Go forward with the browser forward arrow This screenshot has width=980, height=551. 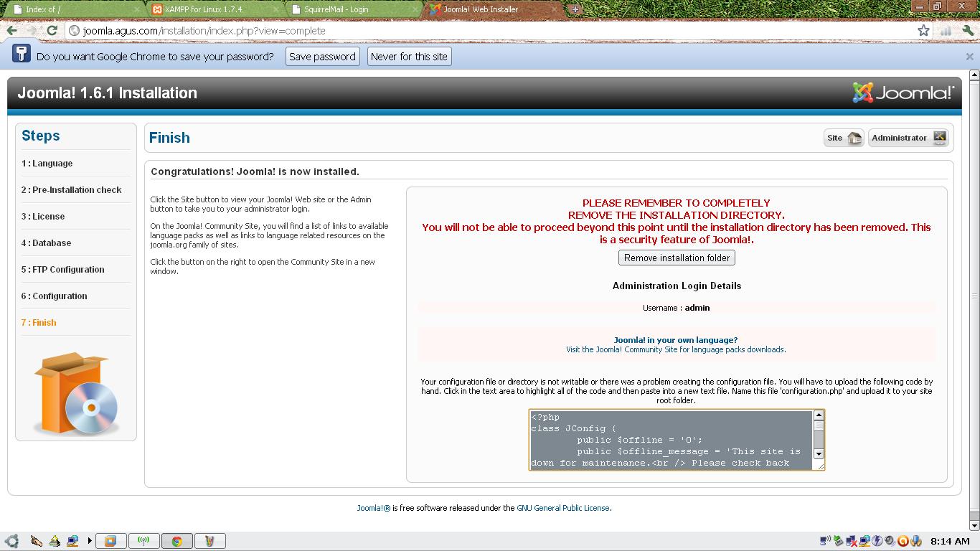coord(32,30)
